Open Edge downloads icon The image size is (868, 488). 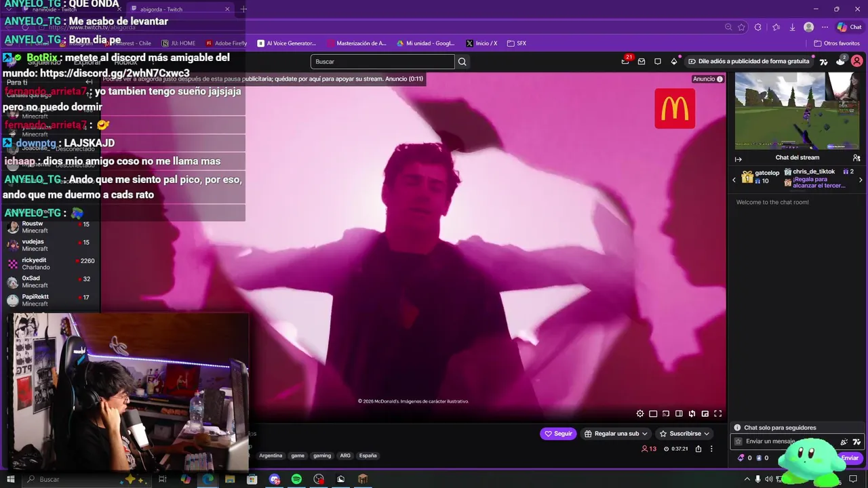pyautogui.click(x=792, y=27)
